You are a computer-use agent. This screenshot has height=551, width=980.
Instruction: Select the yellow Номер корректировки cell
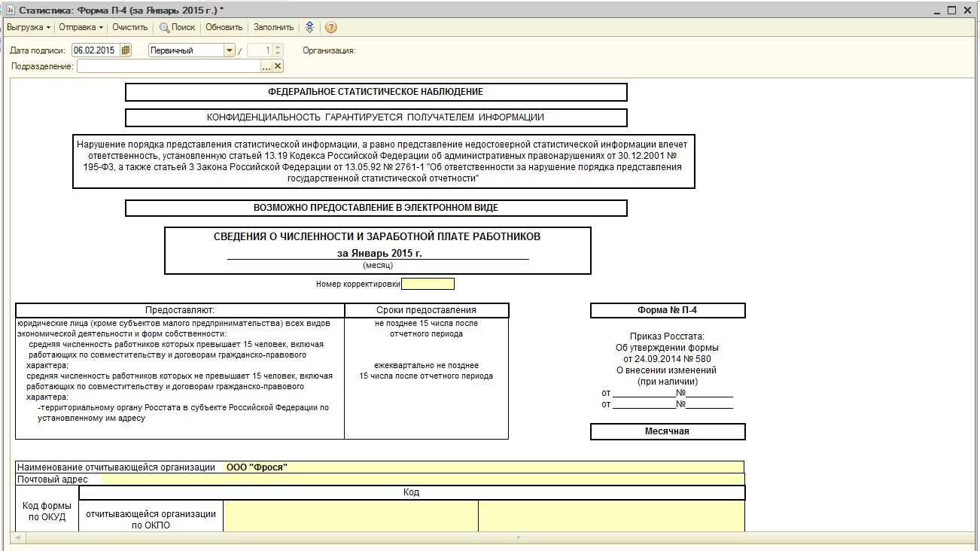click(428, 284)
